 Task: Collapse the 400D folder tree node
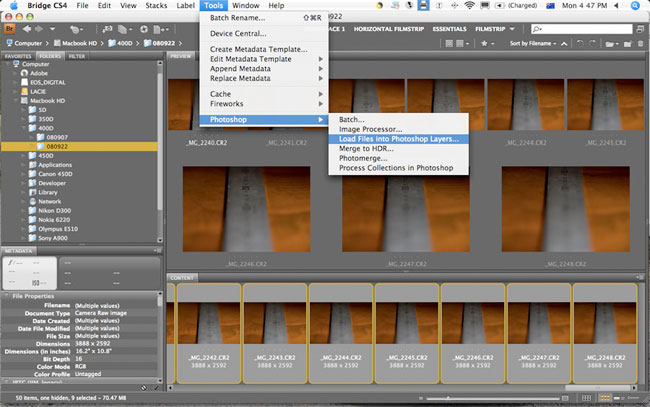24,128
